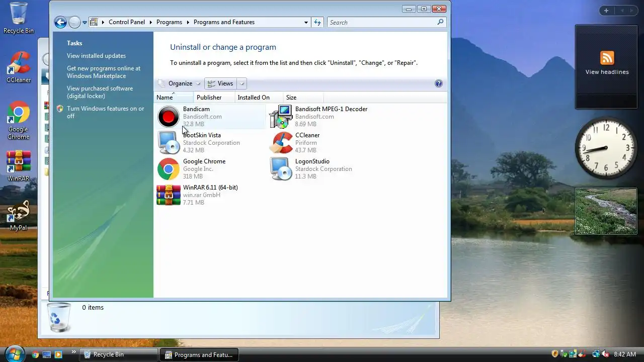Viewport: 644px width, 362px height.
Task: Sort by the Name column header
Action: tap(174, 98)
